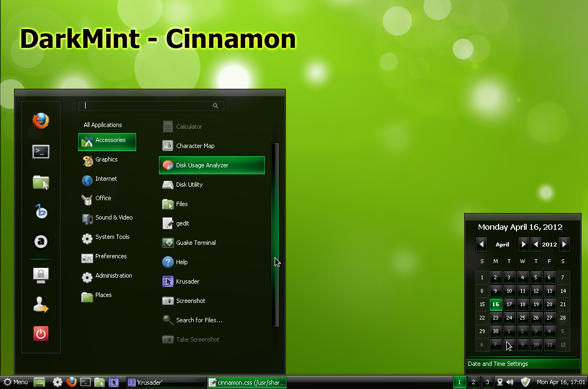The image size is (588, 389).
Task: Click update manager shield icon
Action: pos(526,382)
